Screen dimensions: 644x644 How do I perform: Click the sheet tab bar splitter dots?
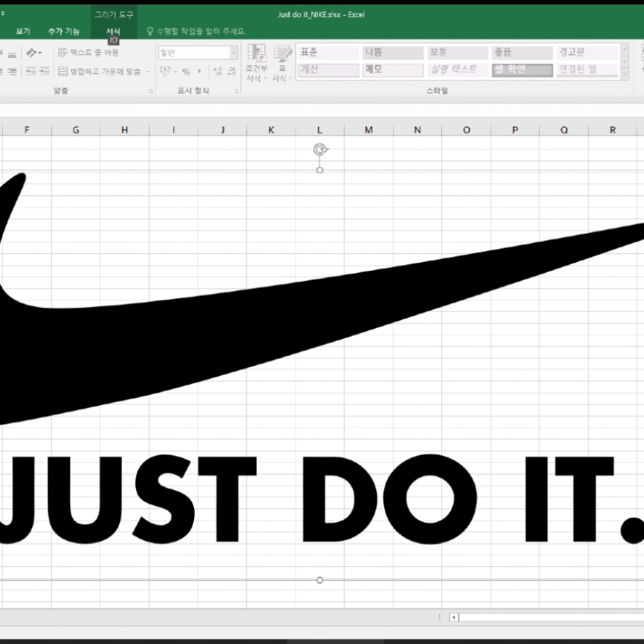click(440, 617)
